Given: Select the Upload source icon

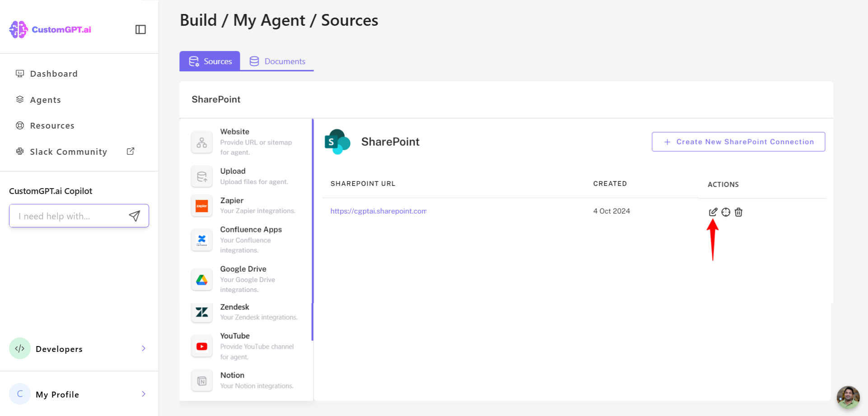Looking at the screenshot, I should click(x=202, y=176).
